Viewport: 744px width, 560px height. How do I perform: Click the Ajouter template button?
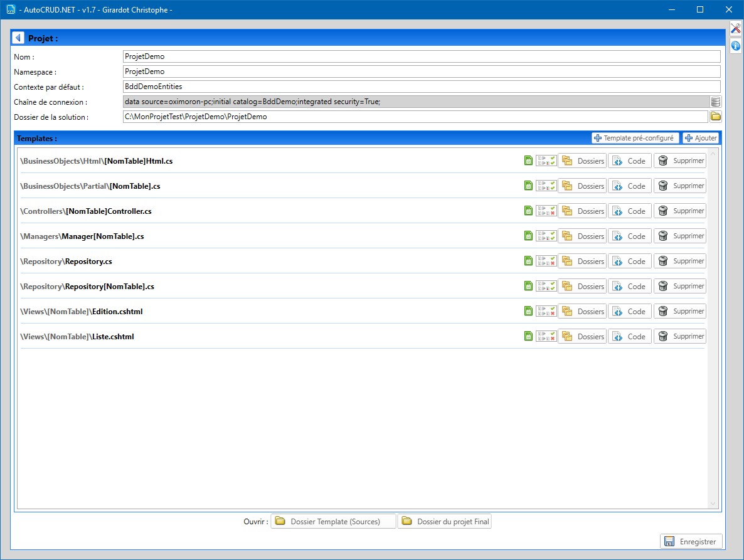701,138
